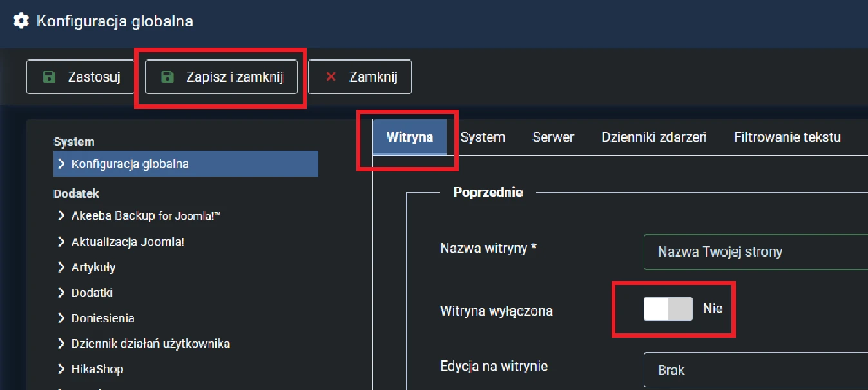Click the Zapisz i zamknij button

click(x=222, y=77)
